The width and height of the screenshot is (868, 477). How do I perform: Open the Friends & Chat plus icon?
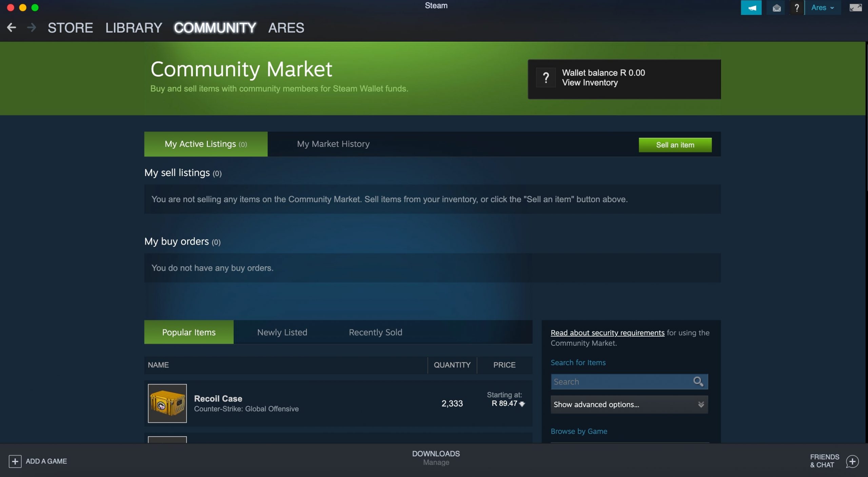[852, 461]
